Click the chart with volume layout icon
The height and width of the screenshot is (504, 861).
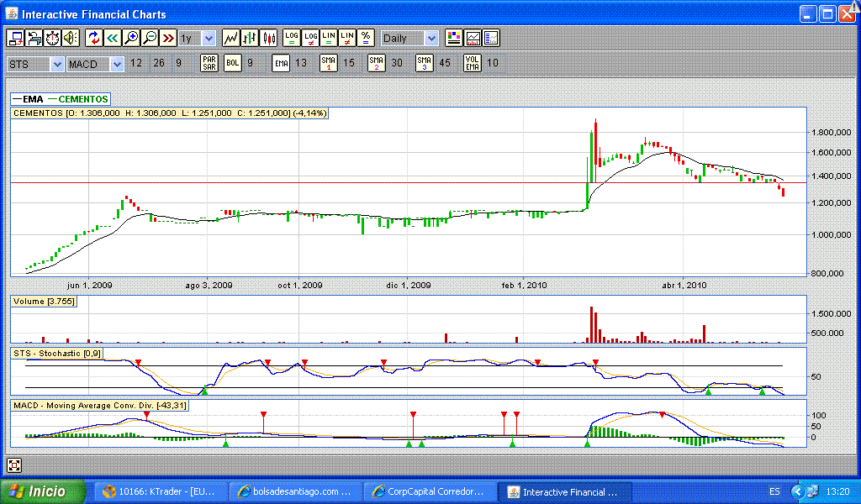click(473, 39)
